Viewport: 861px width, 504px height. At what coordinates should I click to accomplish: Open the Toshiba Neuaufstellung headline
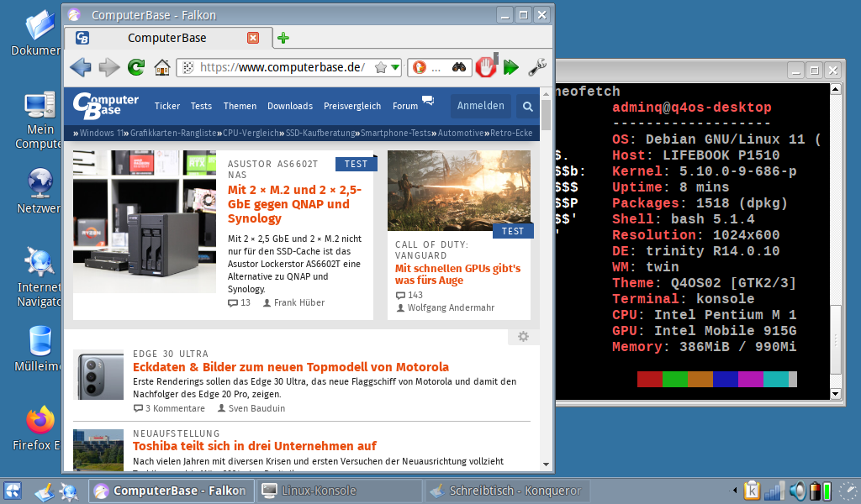(x=254, y=446)
